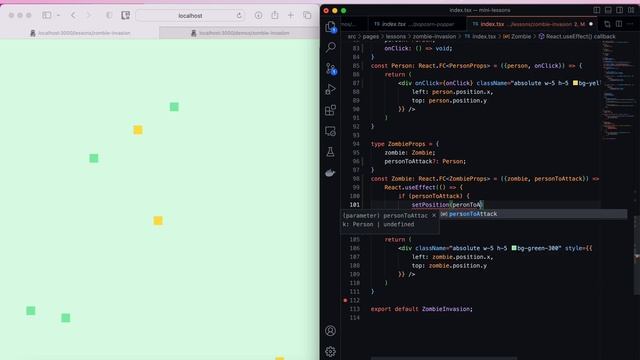Toggle secondary sidebar layout icon in title bar

tap(620, 10)
